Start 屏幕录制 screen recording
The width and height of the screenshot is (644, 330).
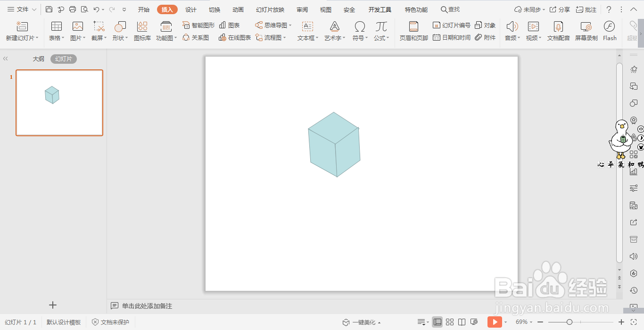586,31
